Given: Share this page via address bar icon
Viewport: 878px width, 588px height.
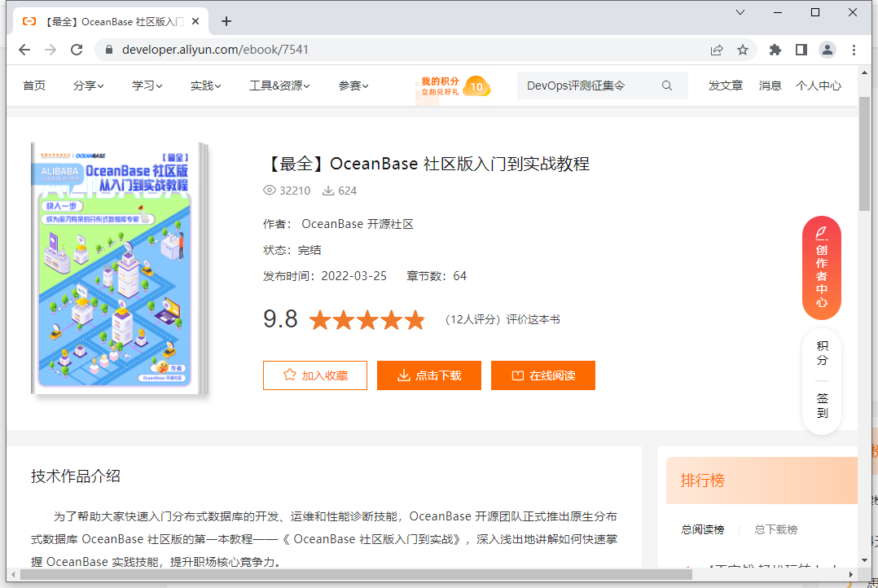Looking at the screenshot, I should click(717, 50).
